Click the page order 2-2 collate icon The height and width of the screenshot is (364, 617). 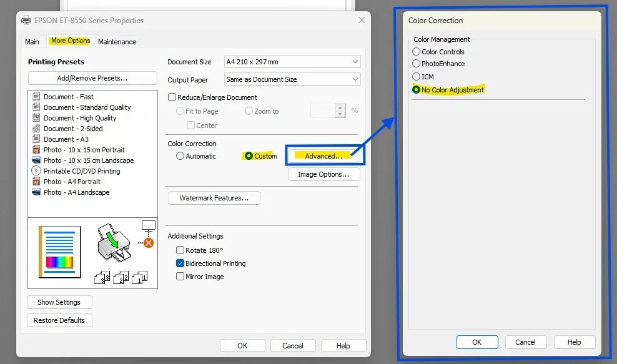(x=121, y=277)
